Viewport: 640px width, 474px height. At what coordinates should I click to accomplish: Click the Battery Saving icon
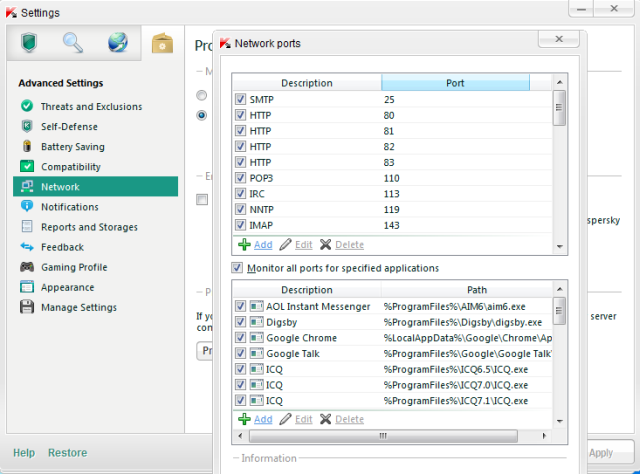[26, 147]
